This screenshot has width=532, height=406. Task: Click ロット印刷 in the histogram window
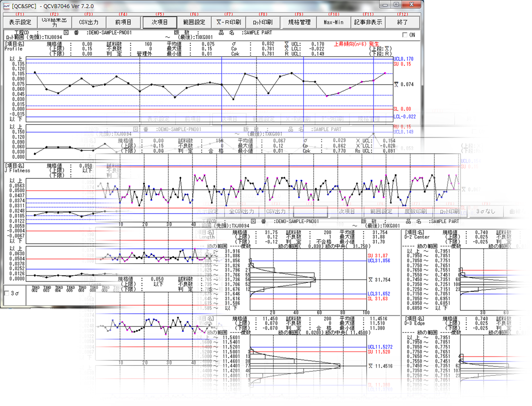click(x=449, y=212)
